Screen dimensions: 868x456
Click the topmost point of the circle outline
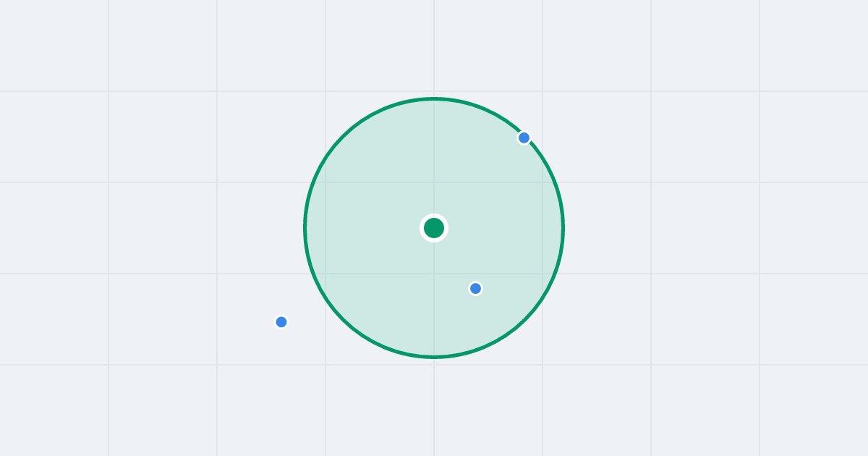[x=434, y=98]
